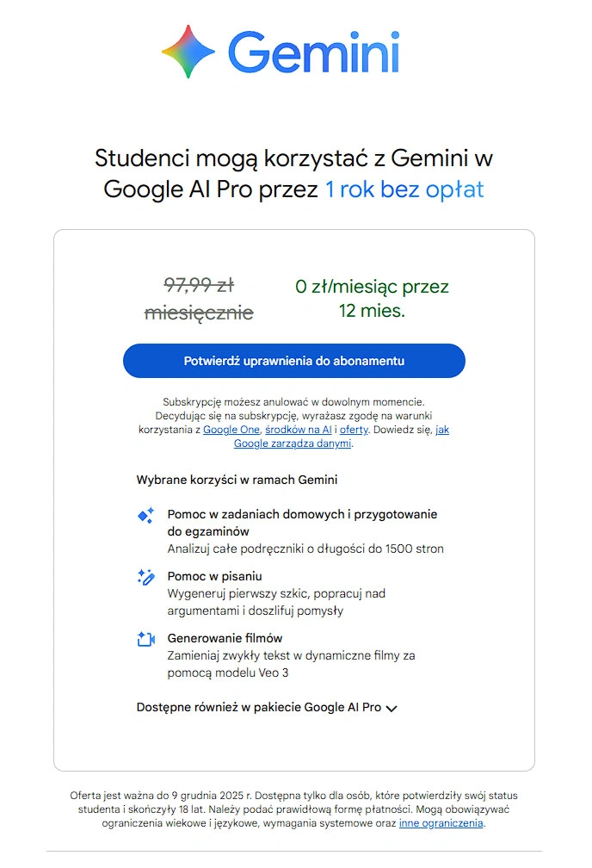Click Wybrane korzyści w ramach Gemini title
Image resolution: width=592 pixels, height=868 pixels.
pyautogui.click(x=237, y=480)
